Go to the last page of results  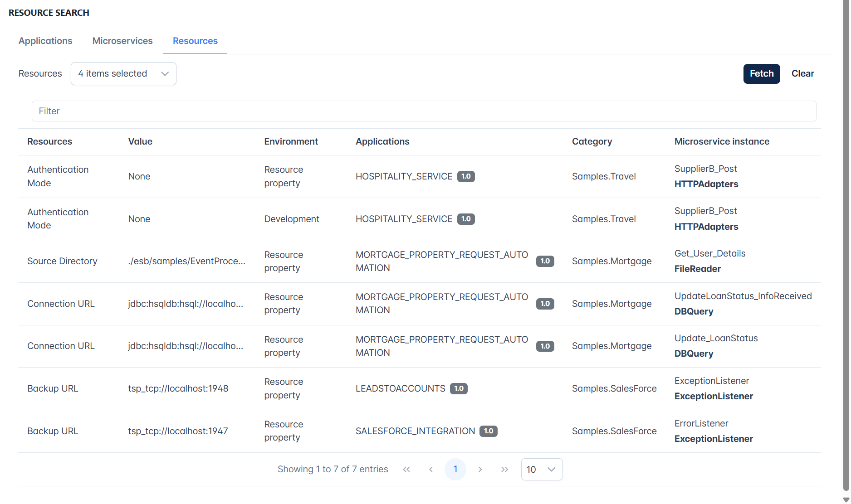tap(504, 470)
